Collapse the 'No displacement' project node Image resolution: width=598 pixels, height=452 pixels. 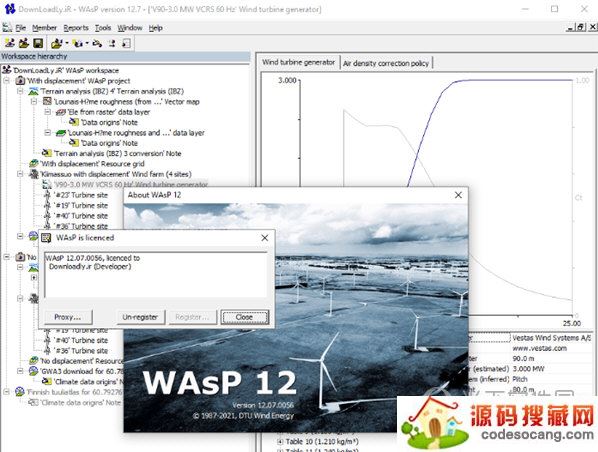click(x=6, y=257)
